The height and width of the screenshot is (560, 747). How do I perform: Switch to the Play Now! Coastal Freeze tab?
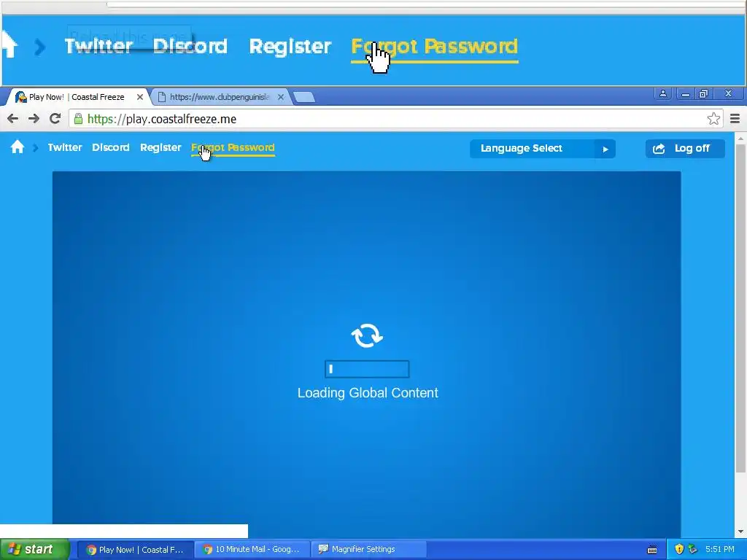coord(76,97)
